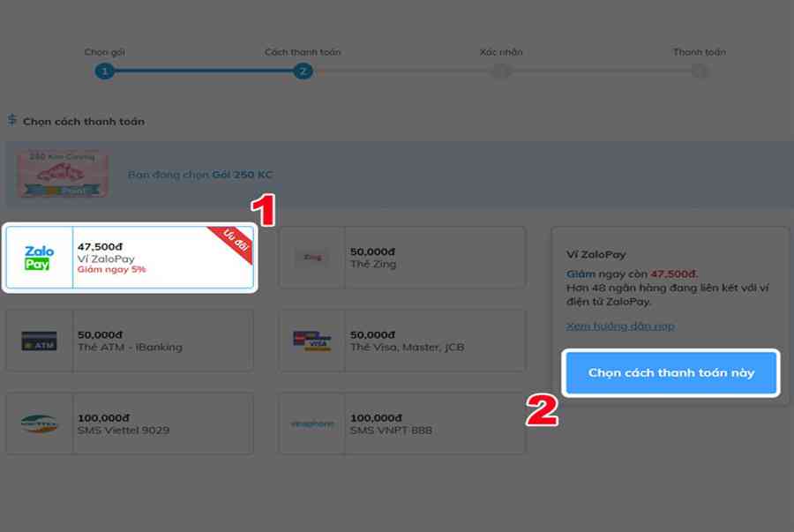Viewport: 794px width, 532px height.
Task: Select SMS VNPT 888 option
Action: click(402, 423)
